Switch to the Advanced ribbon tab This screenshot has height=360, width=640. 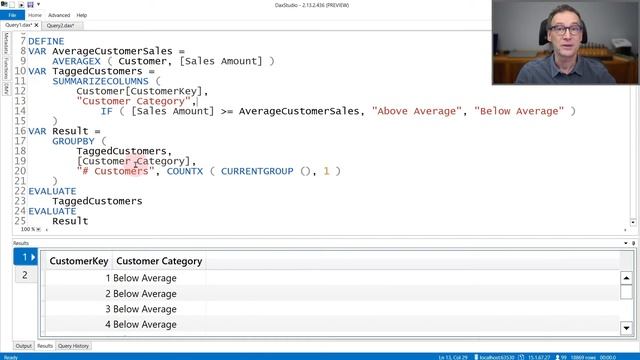59,15
